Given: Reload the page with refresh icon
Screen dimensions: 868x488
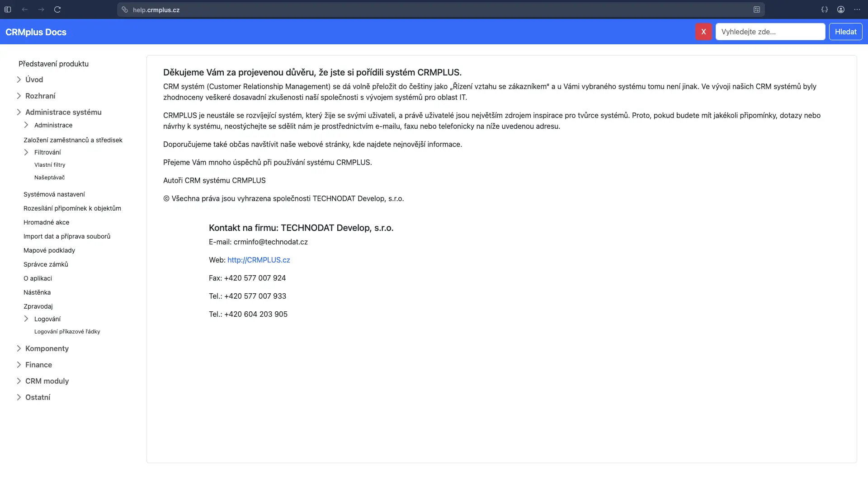Looking at the screenshot, I should (x=57, y=9).
